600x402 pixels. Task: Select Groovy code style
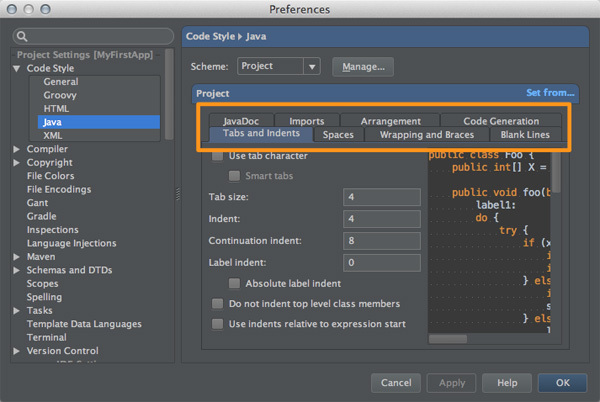click(x=60, y=95)
